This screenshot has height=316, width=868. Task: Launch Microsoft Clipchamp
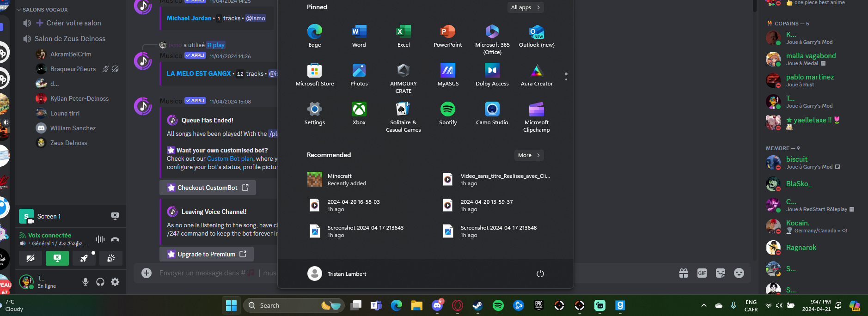tap(537, 117)
